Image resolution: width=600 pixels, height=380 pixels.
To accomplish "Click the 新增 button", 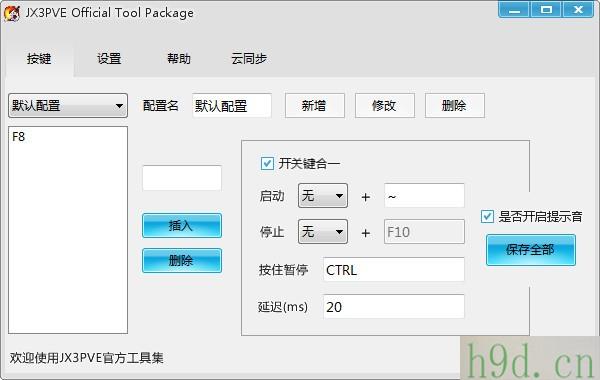I will (315, 105).
